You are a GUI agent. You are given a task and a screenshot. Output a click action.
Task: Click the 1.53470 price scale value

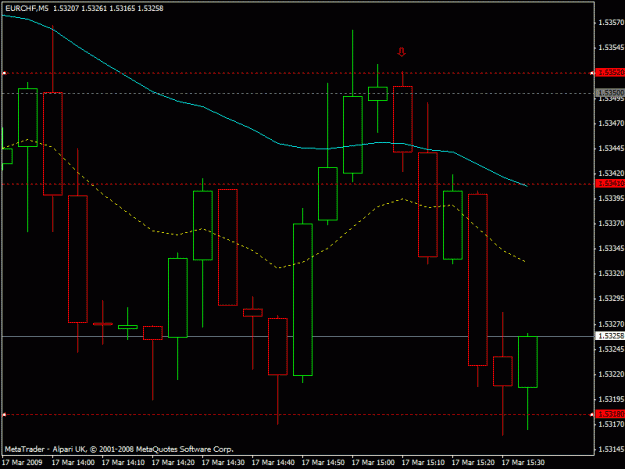[x=611, y=123]
